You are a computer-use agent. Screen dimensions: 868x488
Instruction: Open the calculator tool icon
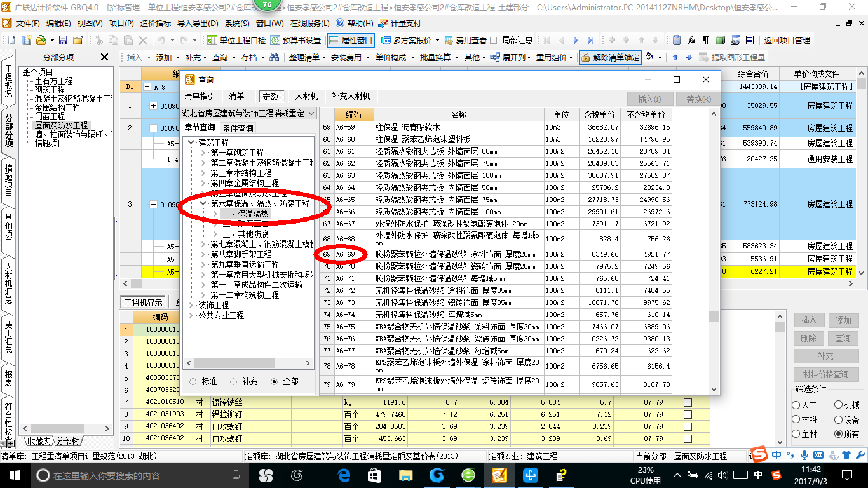tap(677, 40)
